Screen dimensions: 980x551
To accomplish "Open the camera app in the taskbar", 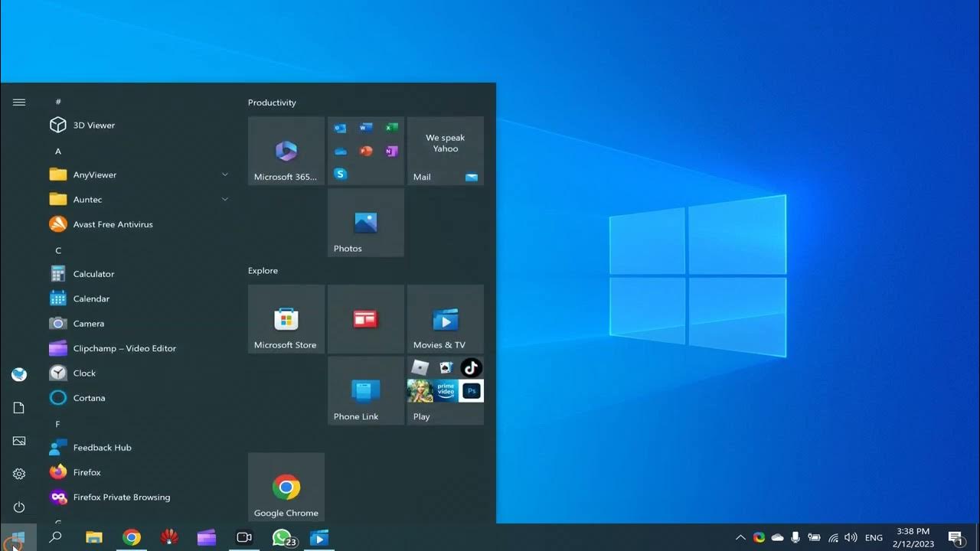I will tap(244, 538).
